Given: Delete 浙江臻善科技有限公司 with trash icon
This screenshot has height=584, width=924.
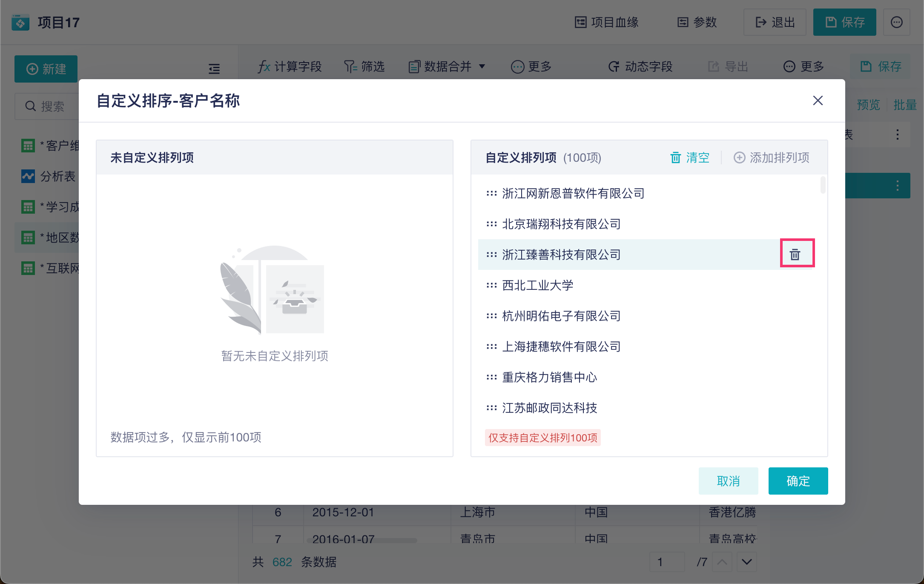Looking at the screenshot, I should point(795,255).
